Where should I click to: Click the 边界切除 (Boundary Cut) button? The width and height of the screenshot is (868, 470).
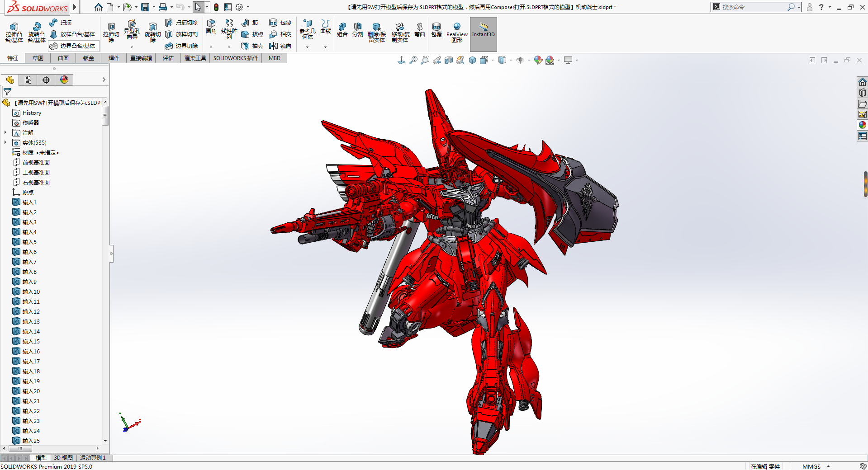coord(181,46)
